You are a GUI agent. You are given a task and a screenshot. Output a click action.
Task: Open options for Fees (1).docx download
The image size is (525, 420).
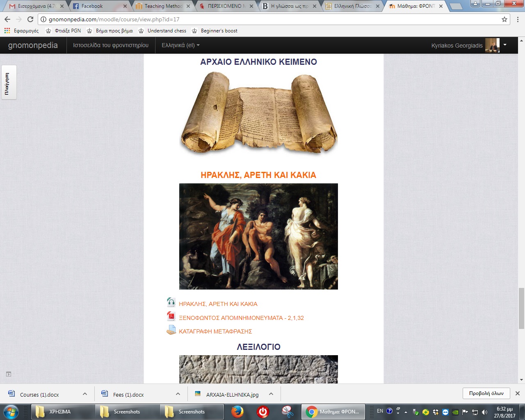[x=178, y=394]
